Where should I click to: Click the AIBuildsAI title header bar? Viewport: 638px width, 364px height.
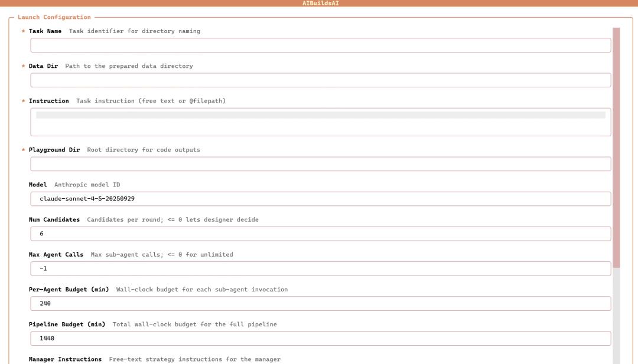(x=319, y=4)
